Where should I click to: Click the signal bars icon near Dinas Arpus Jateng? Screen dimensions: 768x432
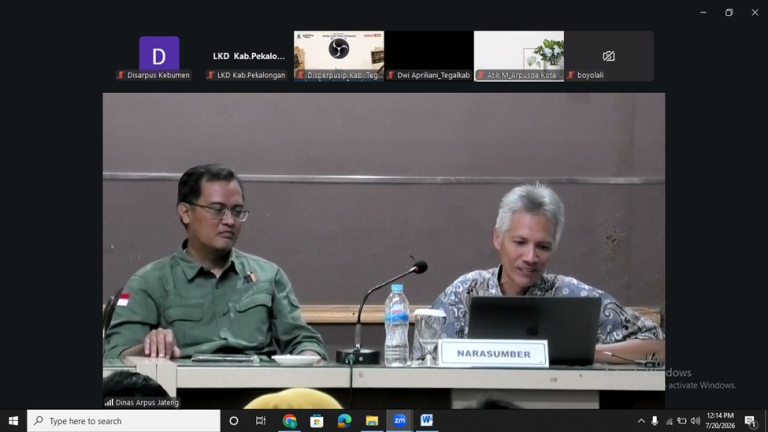109,403
